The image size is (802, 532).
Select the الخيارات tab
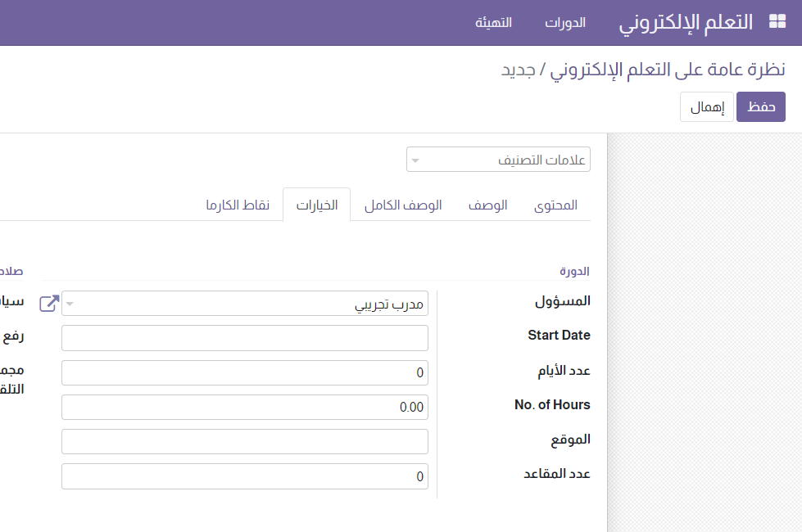coord(316,205)
